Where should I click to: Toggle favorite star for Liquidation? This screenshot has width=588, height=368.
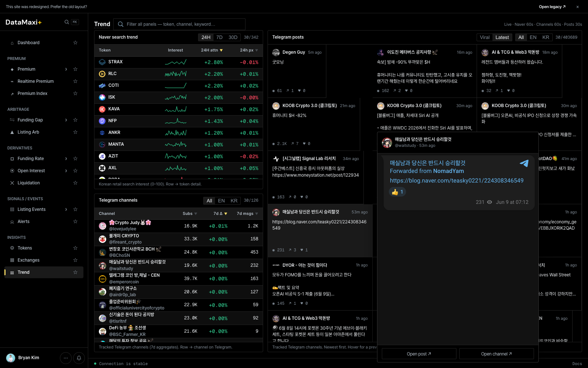[x=75, y=183]
